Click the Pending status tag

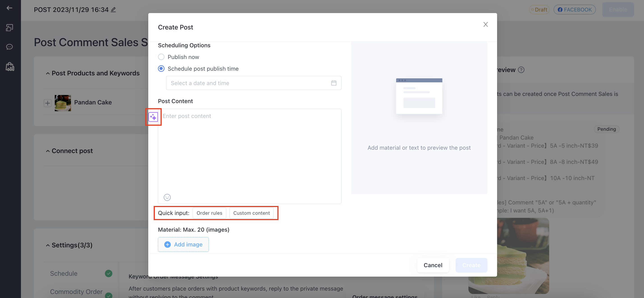coord(607,129)
